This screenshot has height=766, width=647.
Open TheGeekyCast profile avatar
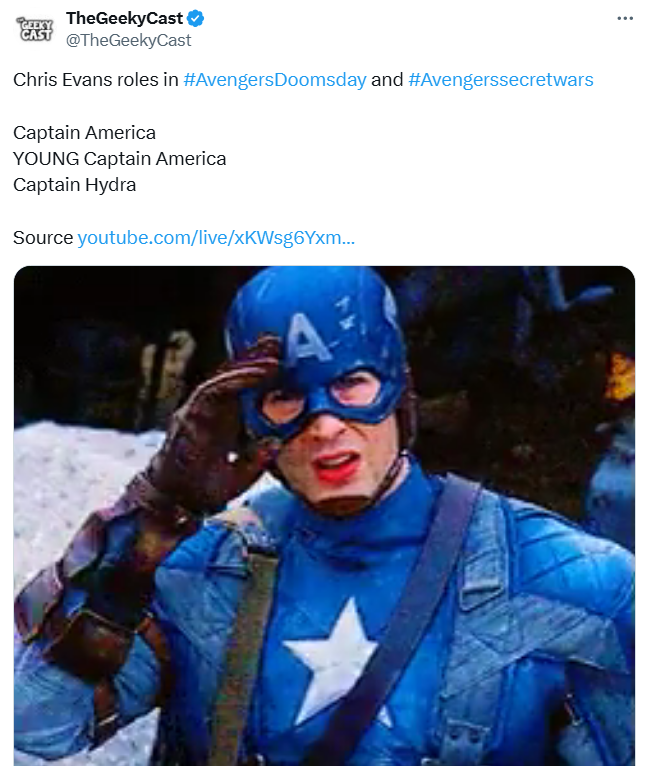pyautogui.click(x=35, y=29)
